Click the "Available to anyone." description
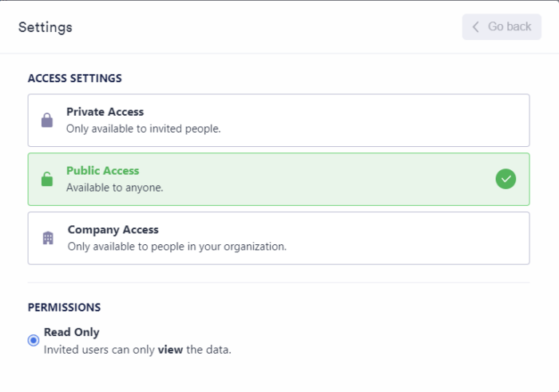559x392 pixels. click(x=113, y=187)
